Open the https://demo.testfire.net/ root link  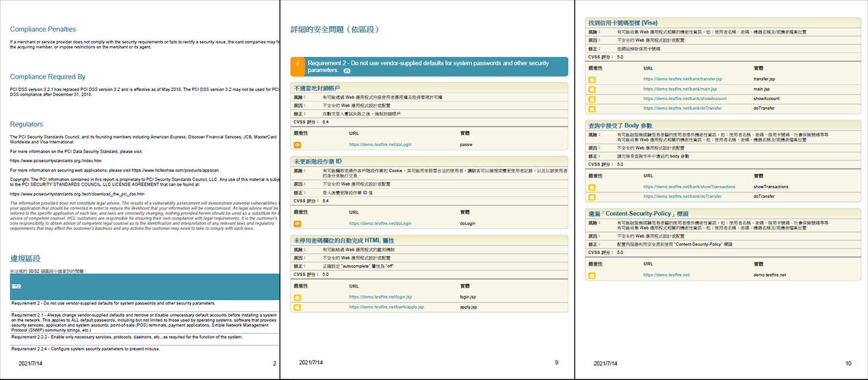coord(667,275)
